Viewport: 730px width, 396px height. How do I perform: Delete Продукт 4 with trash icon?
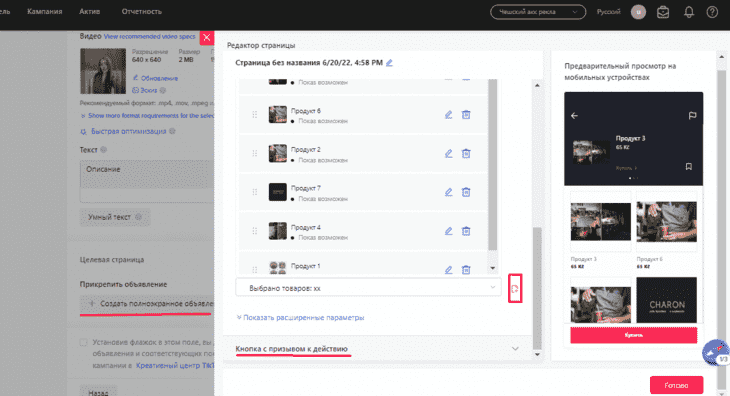click(x=466, y=231)
